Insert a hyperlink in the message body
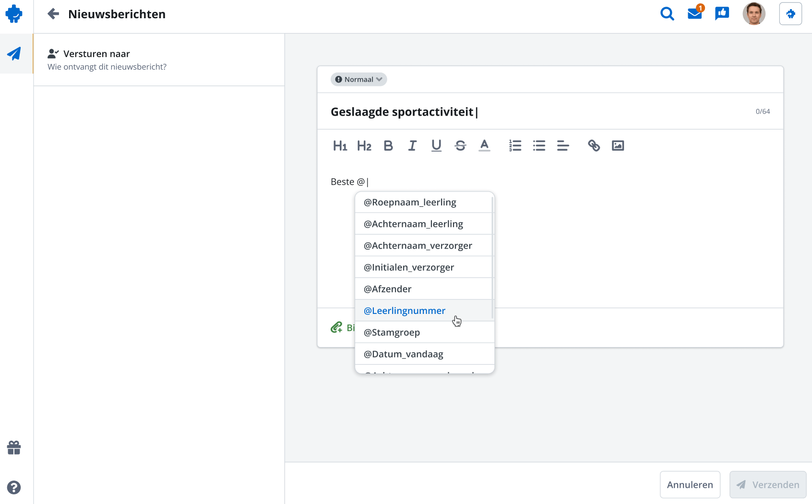Image resolution: width=812 pixels, height=504 pixels. [x=594, y=145]
